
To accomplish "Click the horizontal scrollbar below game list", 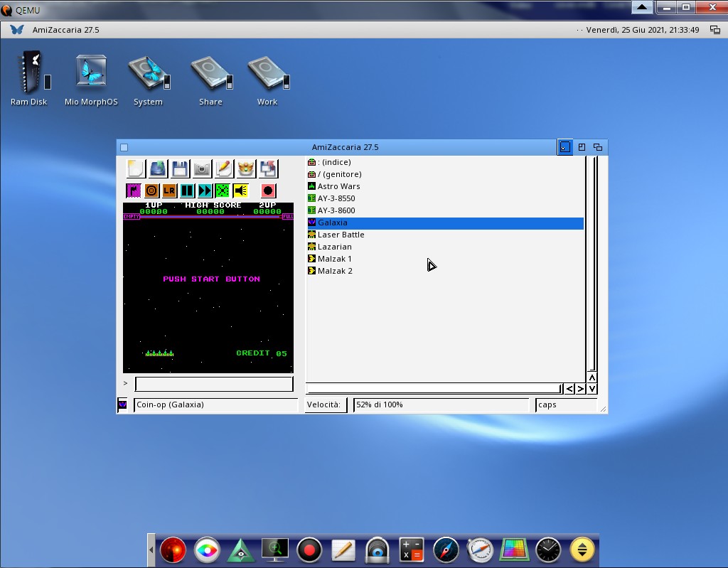I will click(x=433, y=389).
